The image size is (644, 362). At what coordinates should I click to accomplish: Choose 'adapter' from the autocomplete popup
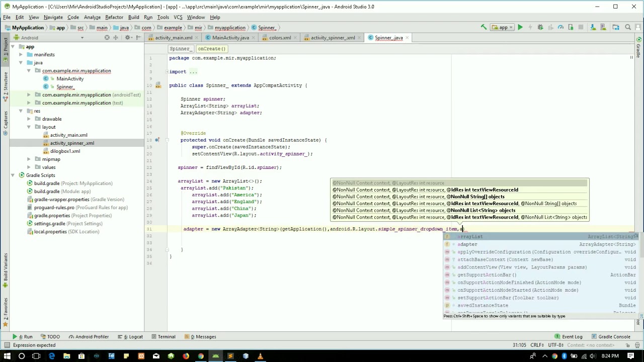click(x=540, y=244)
